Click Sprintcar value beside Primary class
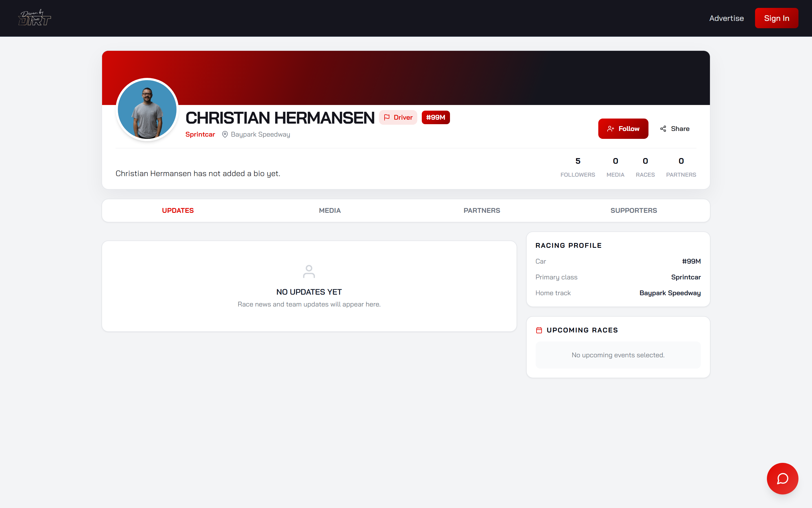 point(686,277)
